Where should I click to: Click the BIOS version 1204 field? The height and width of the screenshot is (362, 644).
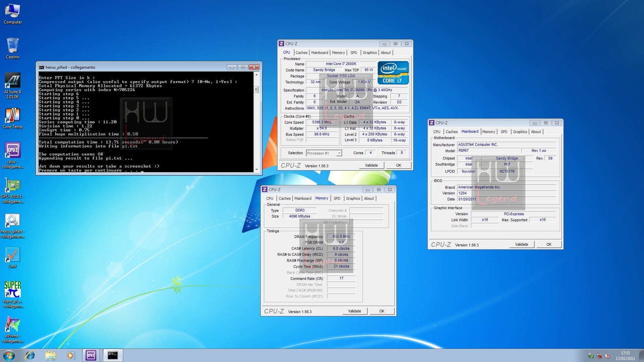[506, 193]
